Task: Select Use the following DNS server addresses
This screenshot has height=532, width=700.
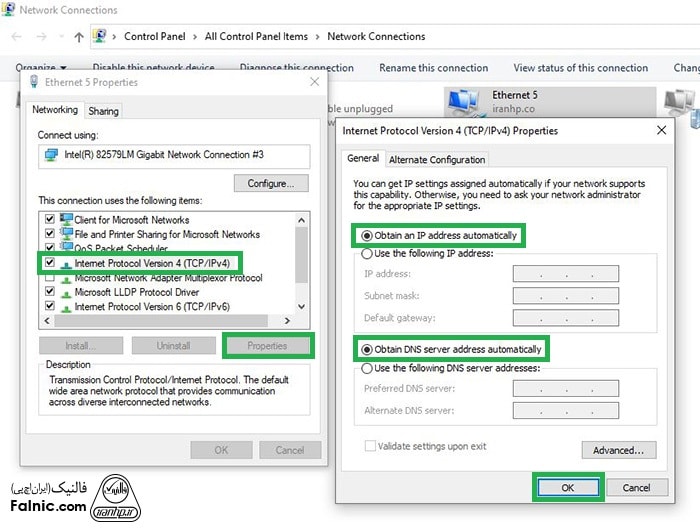Action: click(x=366, y=368)
